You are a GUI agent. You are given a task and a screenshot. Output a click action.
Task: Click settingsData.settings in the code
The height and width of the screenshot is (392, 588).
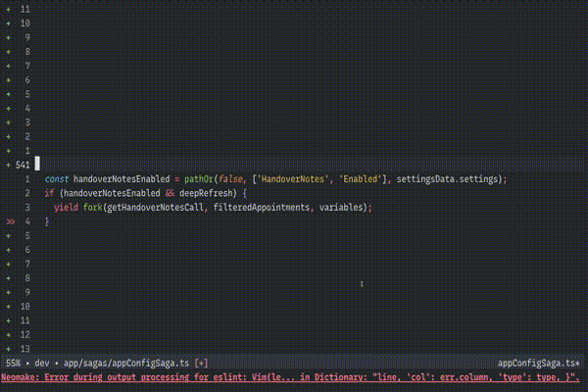[x=447, y=179]
